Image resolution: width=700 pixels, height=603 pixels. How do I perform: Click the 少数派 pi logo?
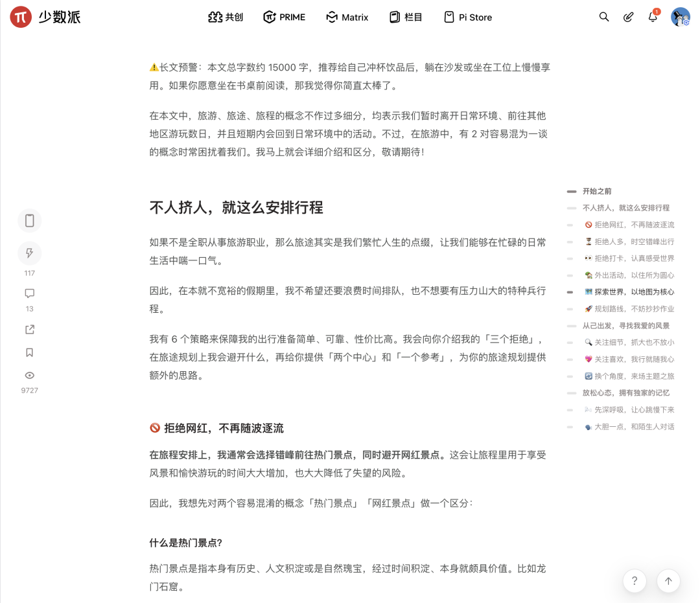click(x=21, y=17)
